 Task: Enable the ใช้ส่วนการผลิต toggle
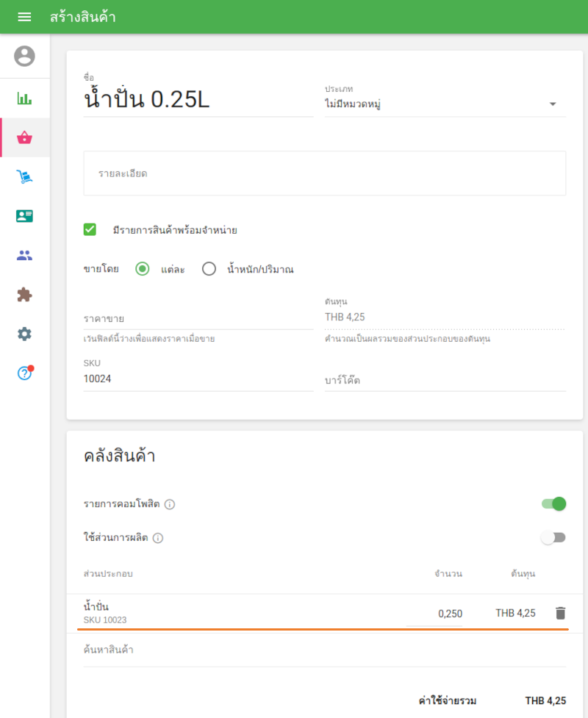553,537
